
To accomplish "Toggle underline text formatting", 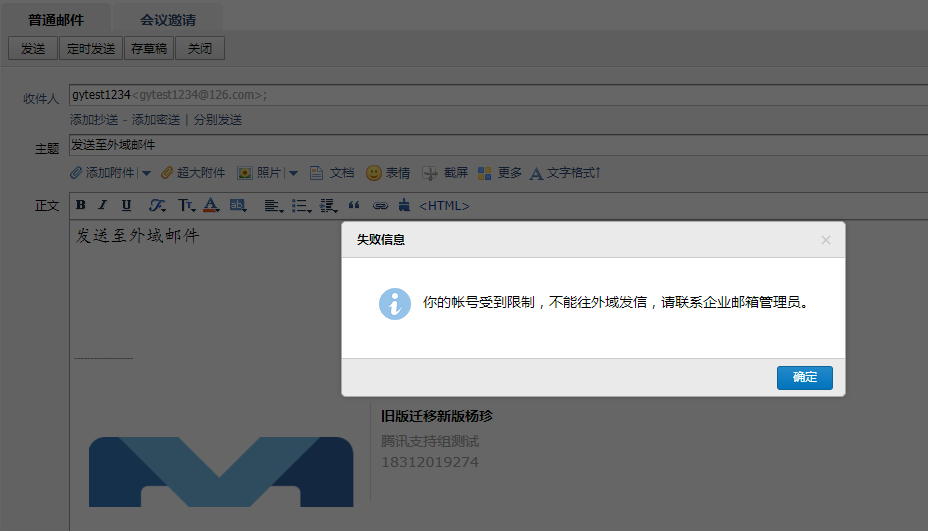I will (126, 206).
